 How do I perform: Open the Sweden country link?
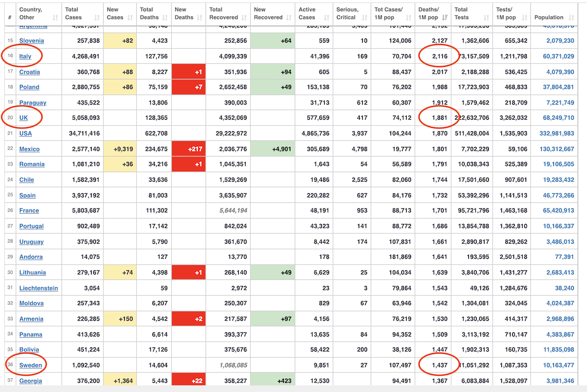pos(30,366)
